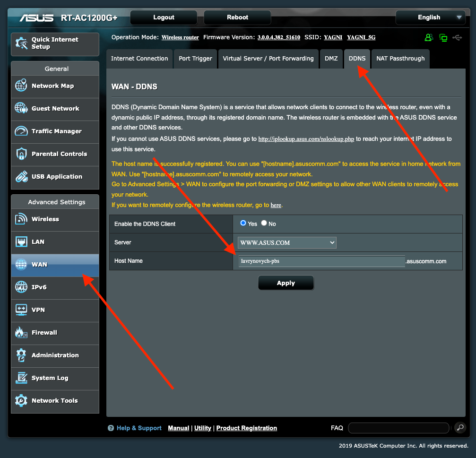Select Yes for Enable DDNS Client
The width and height of the screenshot is (476, 458).
coord(243,223)
